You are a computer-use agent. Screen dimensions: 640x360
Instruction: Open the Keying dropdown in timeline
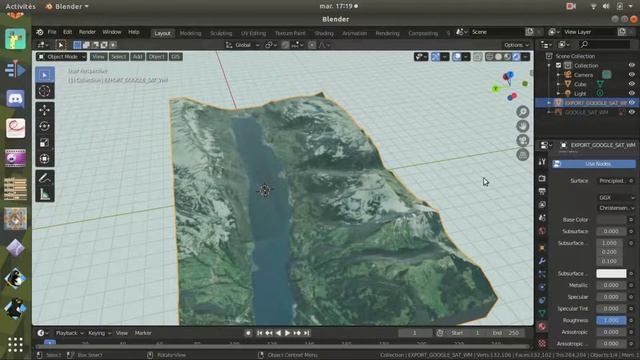pos(99,333)
